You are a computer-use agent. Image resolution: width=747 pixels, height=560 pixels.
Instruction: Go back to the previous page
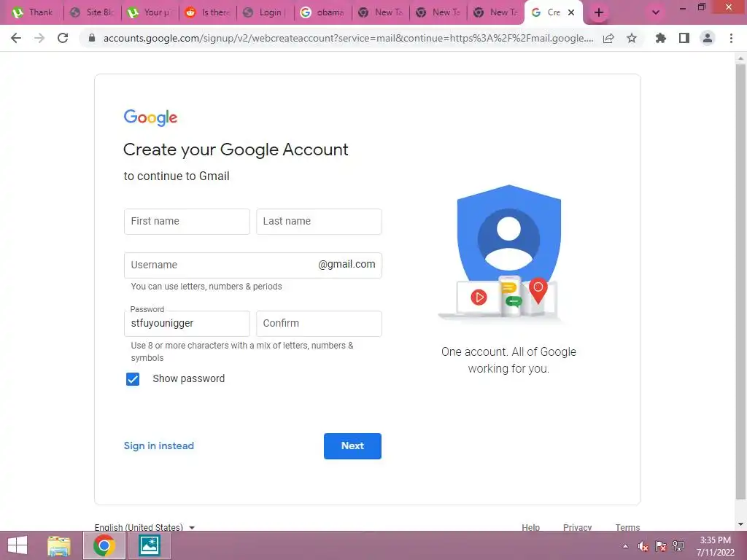pyautogui.click(x=16, y=38)
